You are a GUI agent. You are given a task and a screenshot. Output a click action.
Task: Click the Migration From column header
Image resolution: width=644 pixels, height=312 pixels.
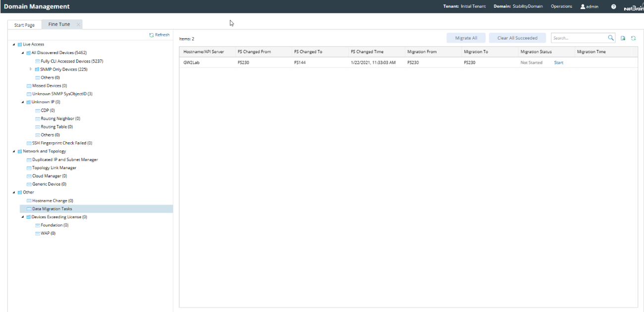click(431, 52)
